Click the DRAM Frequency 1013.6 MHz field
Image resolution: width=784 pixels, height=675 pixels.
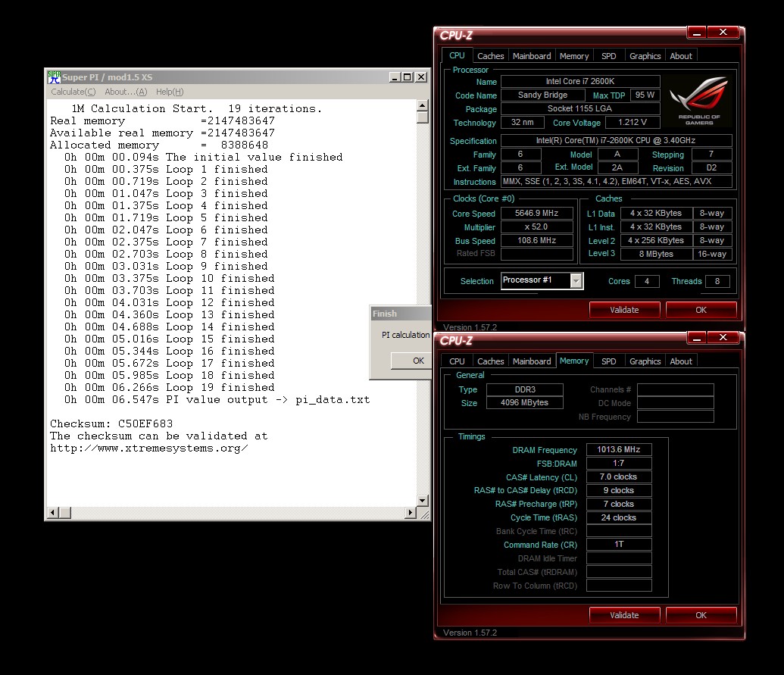click(619, 449)
